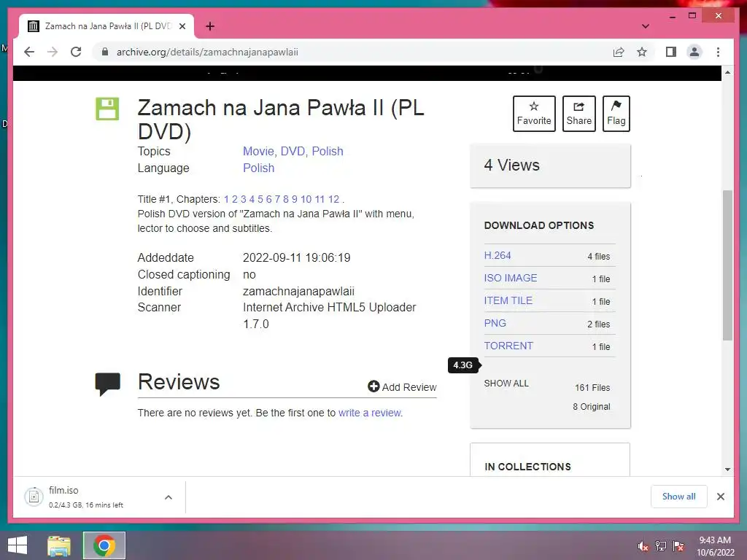Click the network tray icon

click(661, 546)
